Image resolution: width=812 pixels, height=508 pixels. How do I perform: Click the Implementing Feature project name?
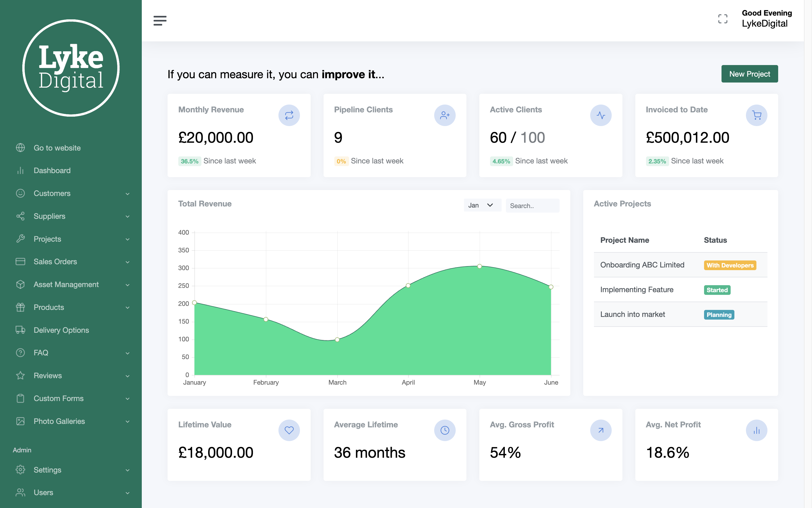pyautogui.click(x=636, y=289)
